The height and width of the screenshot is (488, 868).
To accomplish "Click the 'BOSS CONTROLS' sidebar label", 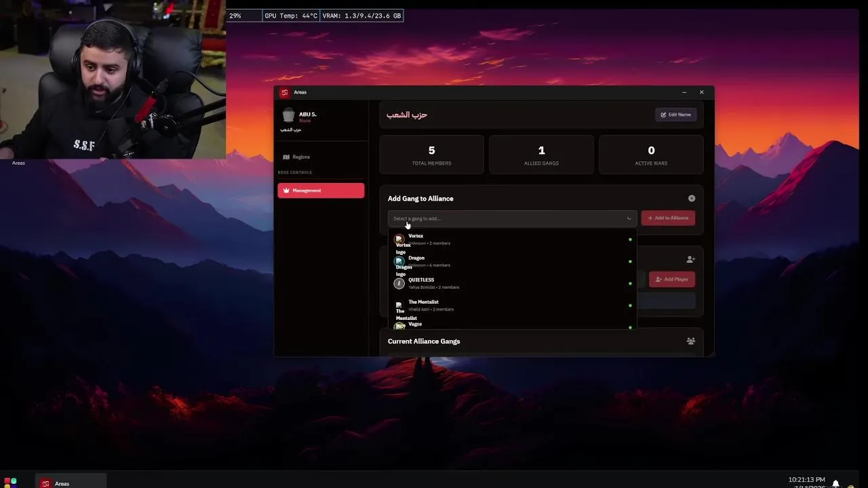I will 295,172.
